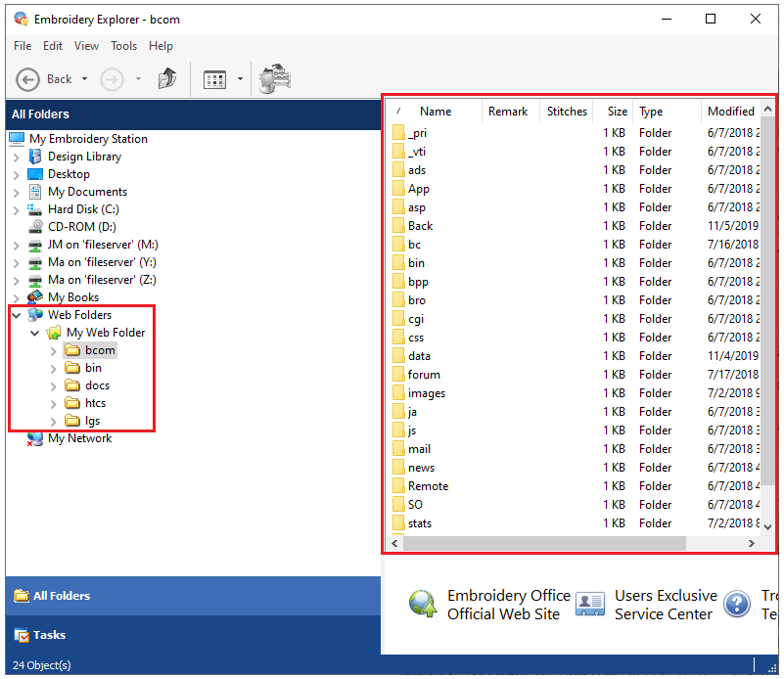Click the My Network icon

pyautogui.click(x=35, y=438)
